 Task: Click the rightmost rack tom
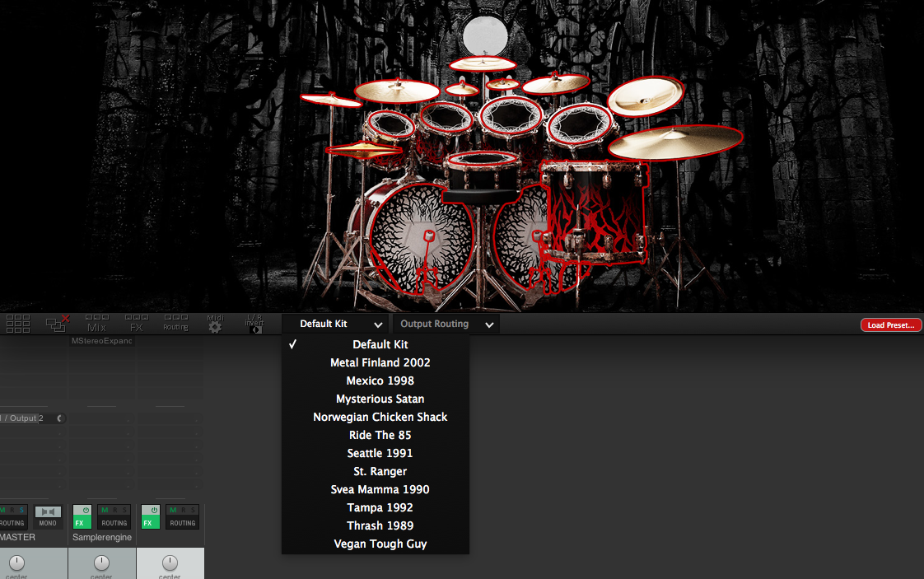(580, 124)
